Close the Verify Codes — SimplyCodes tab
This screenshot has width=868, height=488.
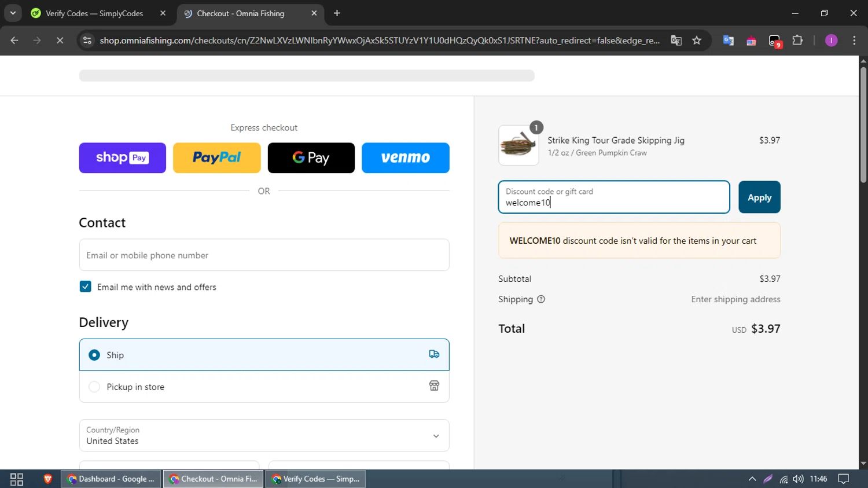click(163, 13)
